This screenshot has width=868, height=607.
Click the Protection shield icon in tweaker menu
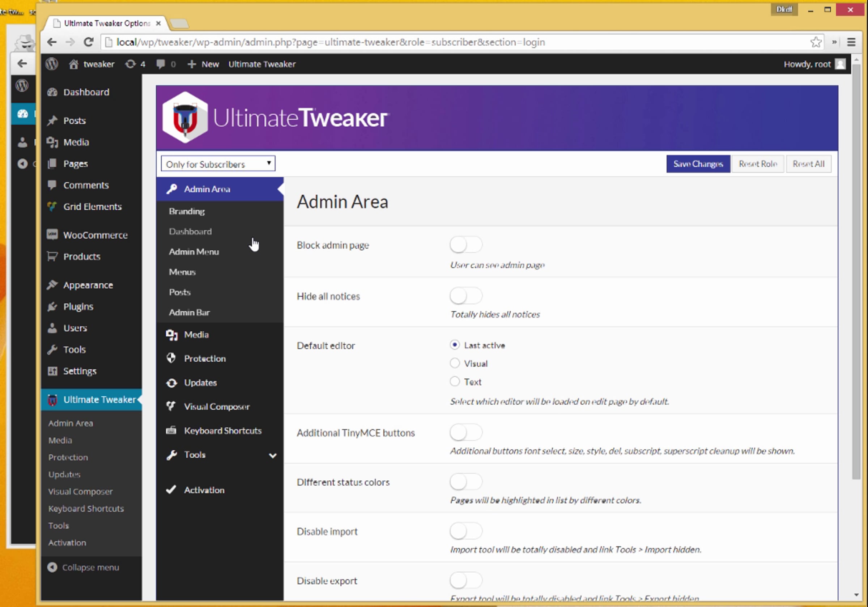click(x=171, y=358)
